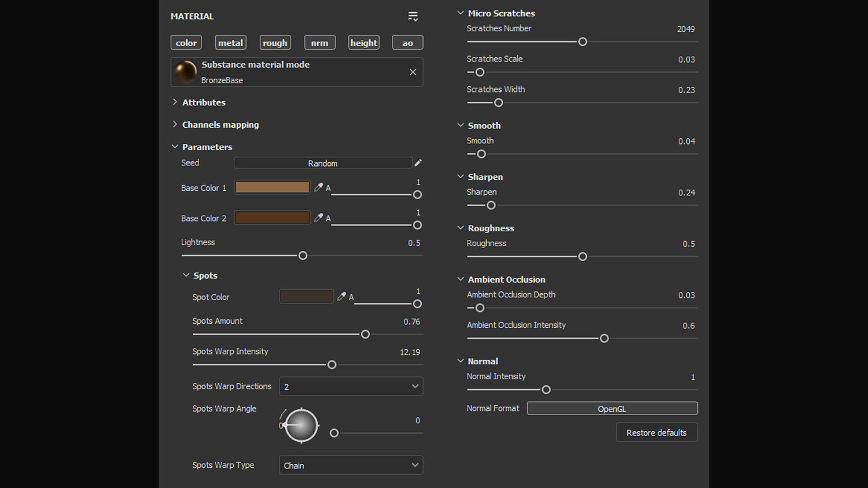The width and height of the screenshot is (868, 488).
Task: Collapse the Micro Scratches section
Action: (x=461, y=13)
